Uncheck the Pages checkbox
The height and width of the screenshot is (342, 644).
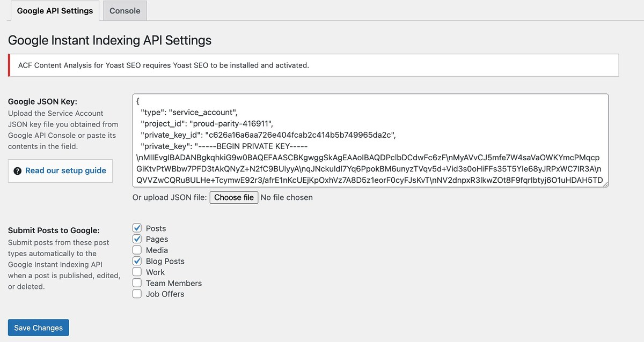[x=137, y=239]
